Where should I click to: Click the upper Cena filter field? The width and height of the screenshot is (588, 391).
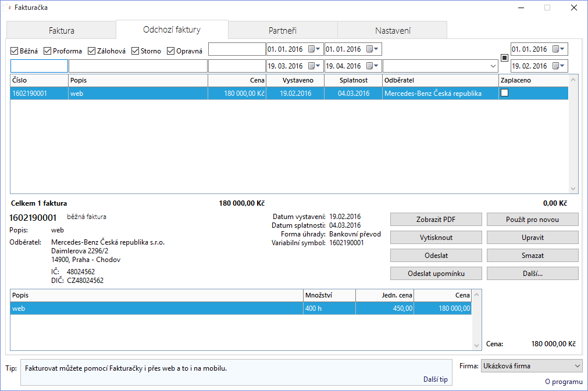pyautogui.click(x=237, y=49)
